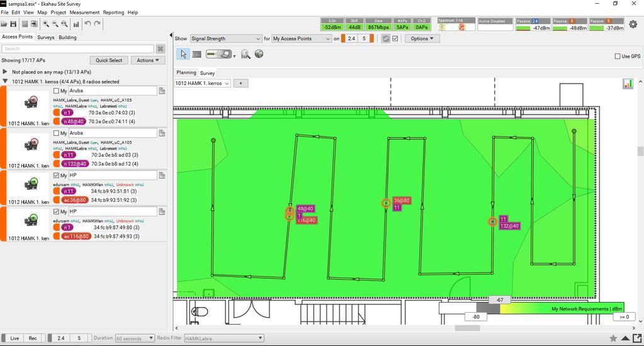Open the Measurement menu
The image size is (644, 346).
(84, 13)
